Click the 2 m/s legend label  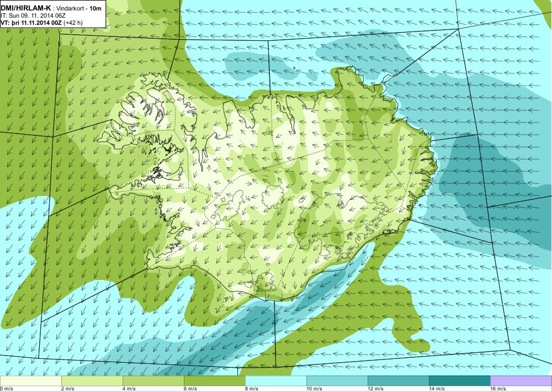pyautogui.click(x=67, y=389)
